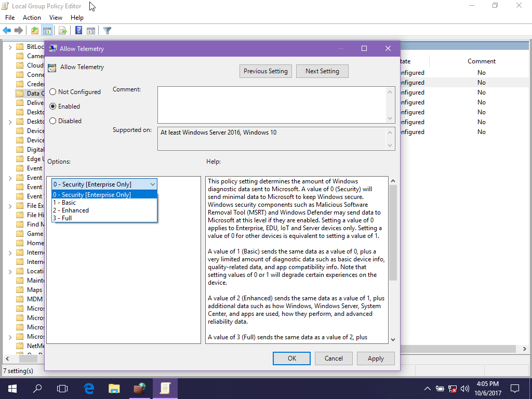Click the Apply button

click(376, 358)
